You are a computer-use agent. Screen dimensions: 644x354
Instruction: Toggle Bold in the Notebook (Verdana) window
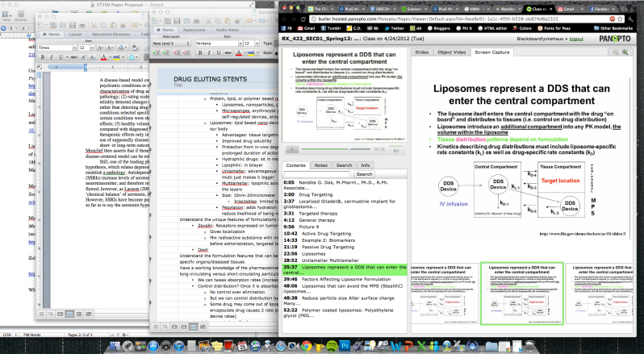click(200, 53)
